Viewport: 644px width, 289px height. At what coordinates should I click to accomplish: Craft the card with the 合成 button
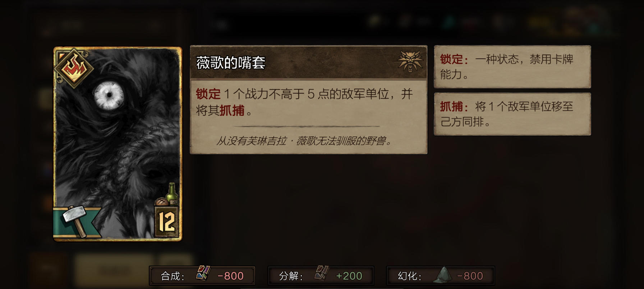202,276
